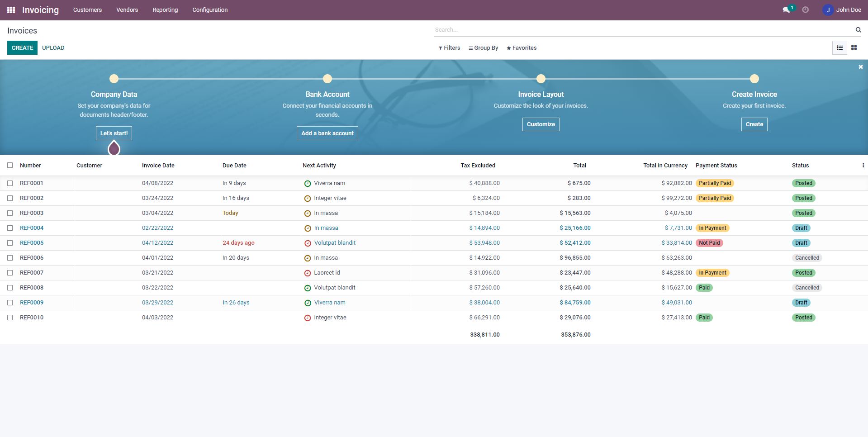This screenshot has width=868, height=437.
Task: Expand the Favorites dropdown
Action: 522,48
